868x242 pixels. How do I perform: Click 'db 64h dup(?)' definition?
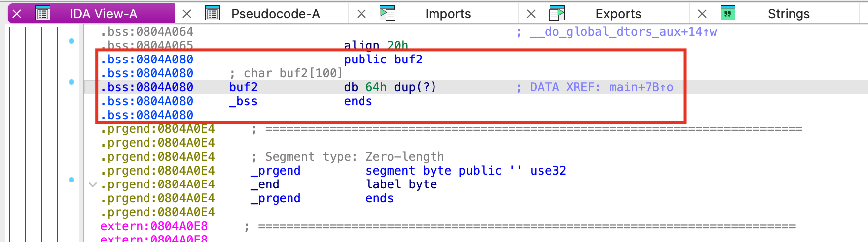coord(390,87)
